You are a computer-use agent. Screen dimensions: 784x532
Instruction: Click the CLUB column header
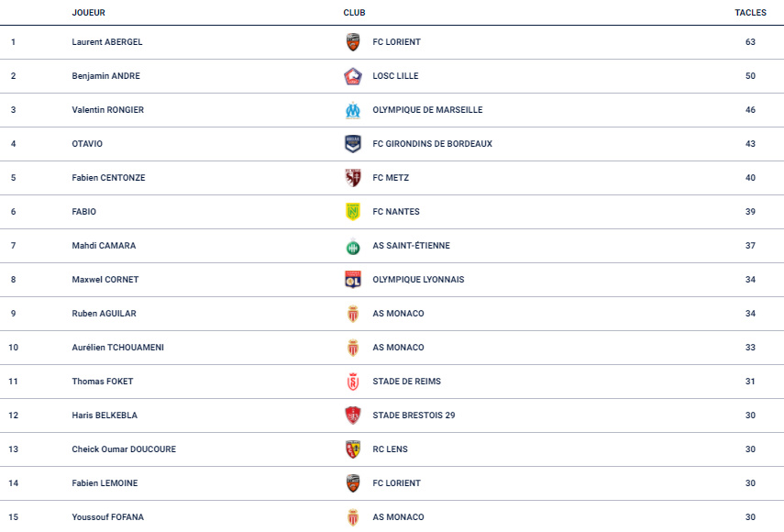pos(354,13)
